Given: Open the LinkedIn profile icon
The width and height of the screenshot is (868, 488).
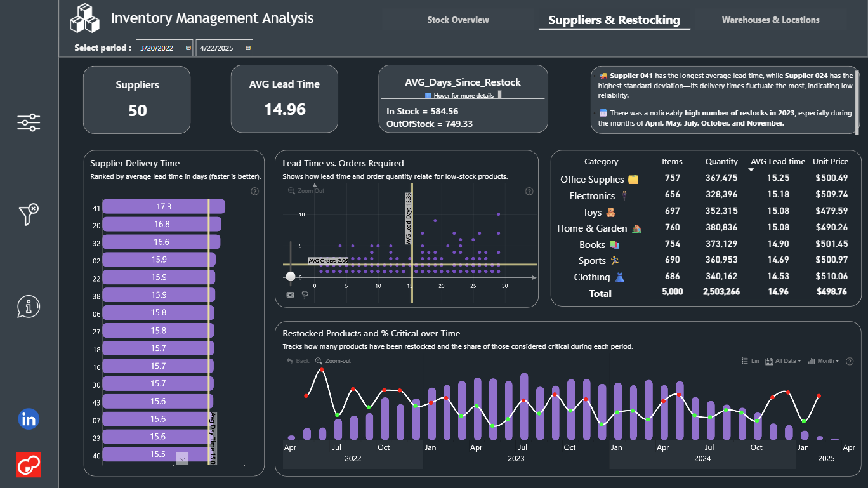Looking at the screenshot, I should (29, 419).
